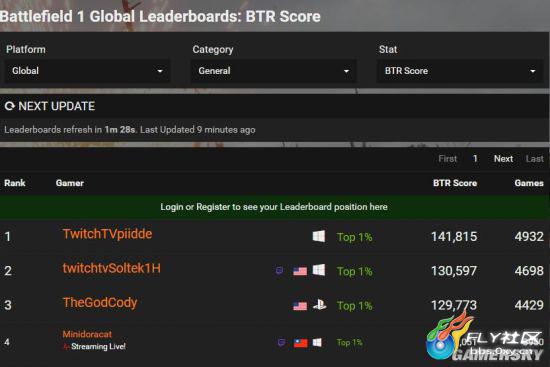Image resolution: width=550 pixels, height=367 pixels.
Task: Jump to the Last leaderboard page
Action: point(535,159)
